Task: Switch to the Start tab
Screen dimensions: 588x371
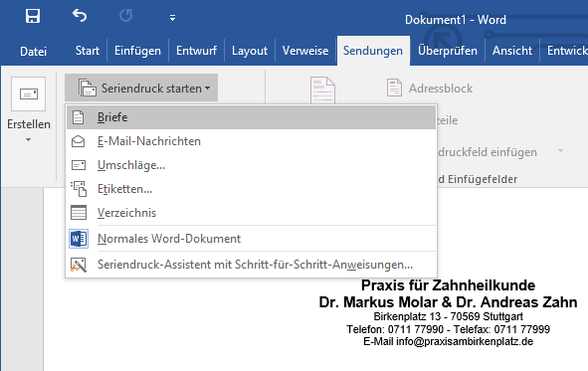Action: coord(87,51)
